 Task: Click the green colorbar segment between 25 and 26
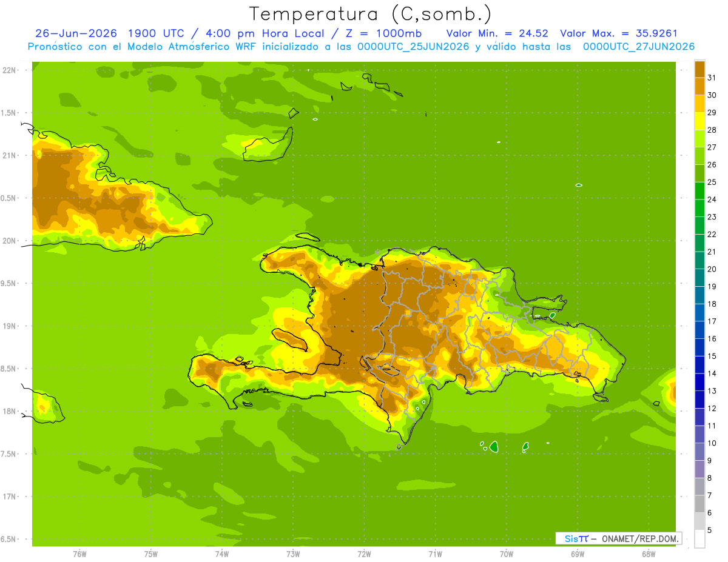click(699, 173)
